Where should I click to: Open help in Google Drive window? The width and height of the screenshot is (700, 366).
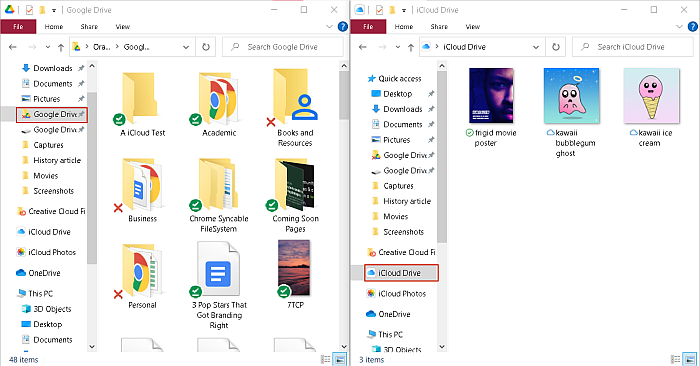[x=342, y=27]
